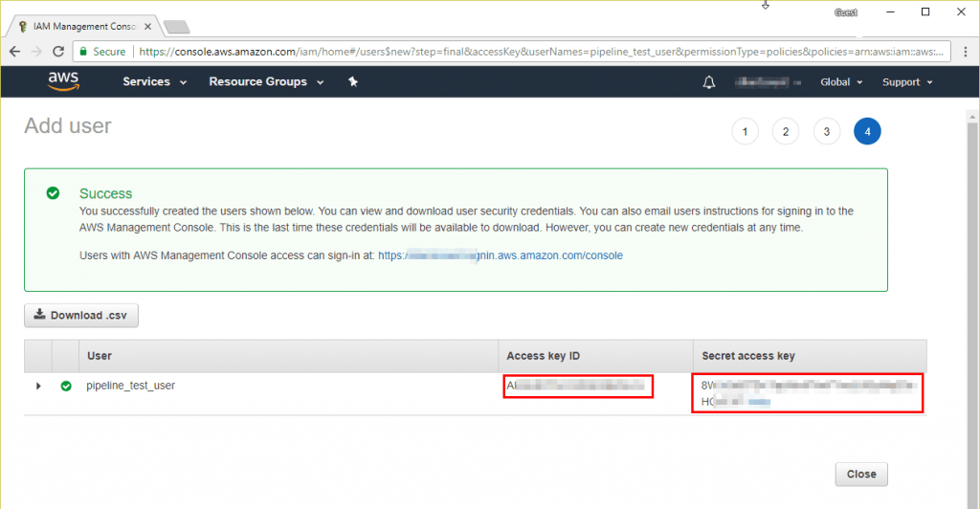Go to step 1 of Add user

pyautogui.click(x=745, y=132)
